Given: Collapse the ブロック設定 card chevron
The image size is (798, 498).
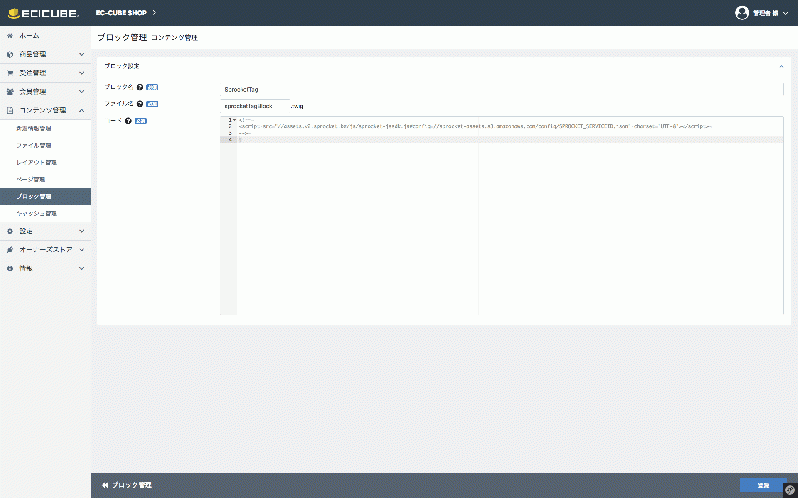Looking at the screenshot, I should (x=781, y=66).
